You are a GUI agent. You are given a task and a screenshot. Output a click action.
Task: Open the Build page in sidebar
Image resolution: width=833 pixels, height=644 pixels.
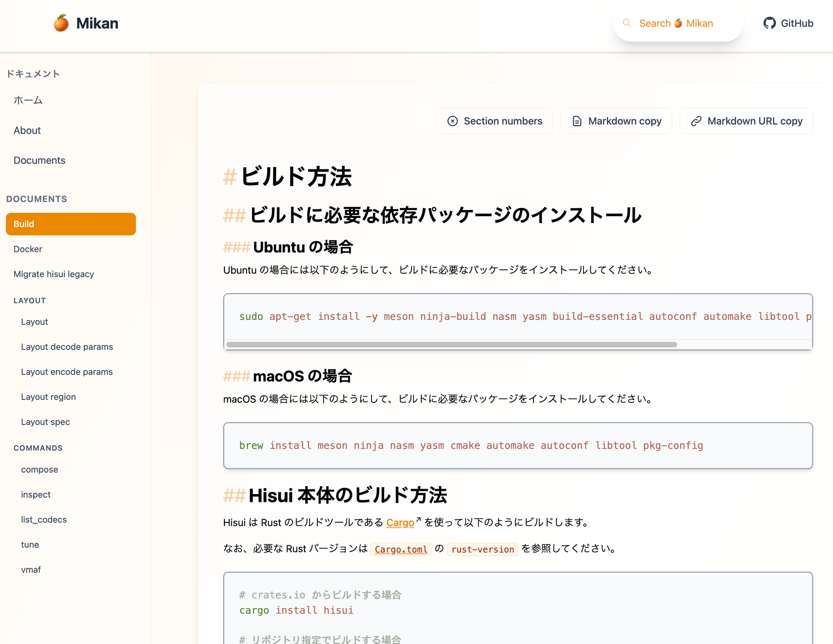point(71,224)
